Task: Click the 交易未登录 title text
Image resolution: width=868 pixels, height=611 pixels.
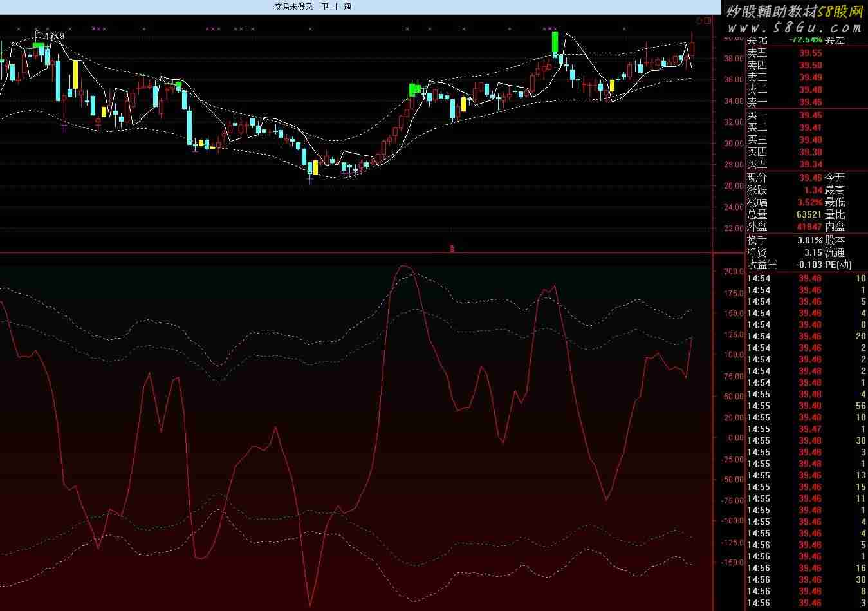Action: [x=293, y=7]
